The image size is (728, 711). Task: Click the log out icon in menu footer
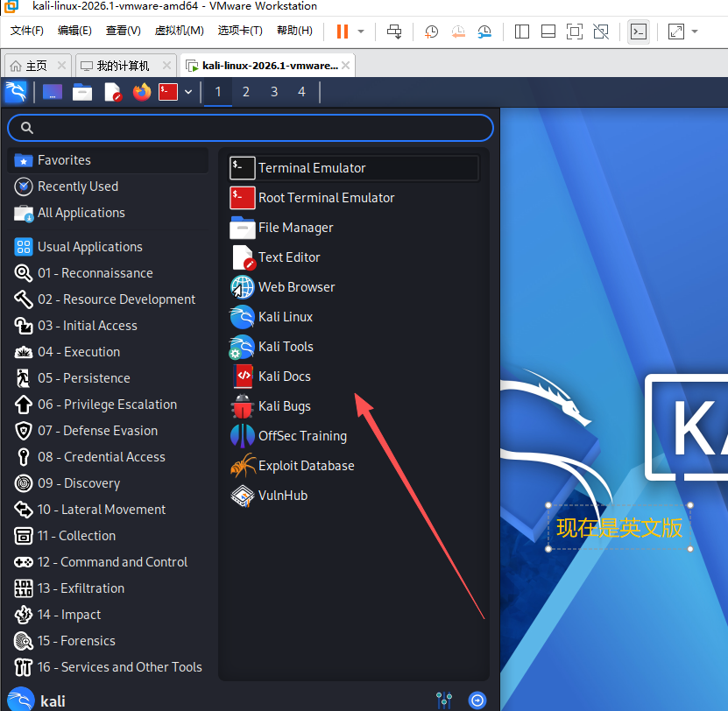pyautogui.click(x=477, y=700)
